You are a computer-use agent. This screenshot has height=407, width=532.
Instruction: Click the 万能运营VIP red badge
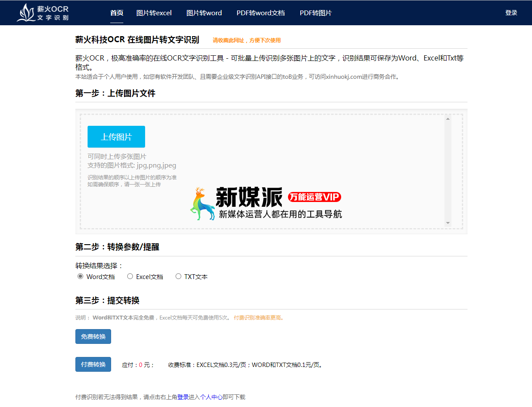pos(314,197)
